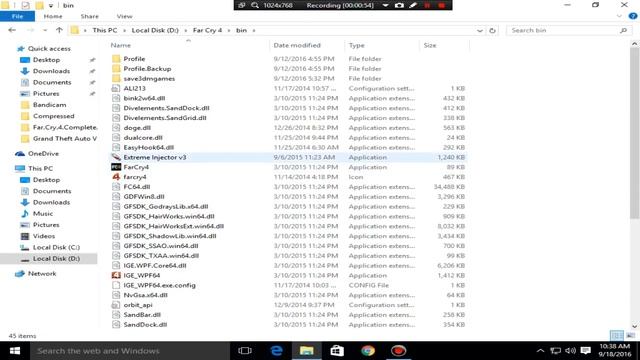Show hidden system tray icons

[x=540, y=351]
